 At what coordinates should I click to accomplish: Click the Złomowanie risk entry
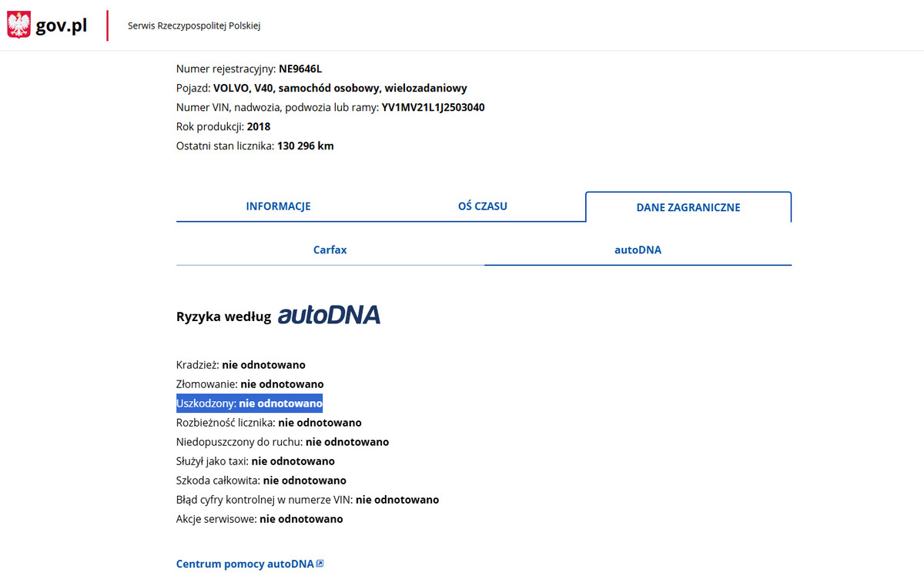[x=249, y=384]
